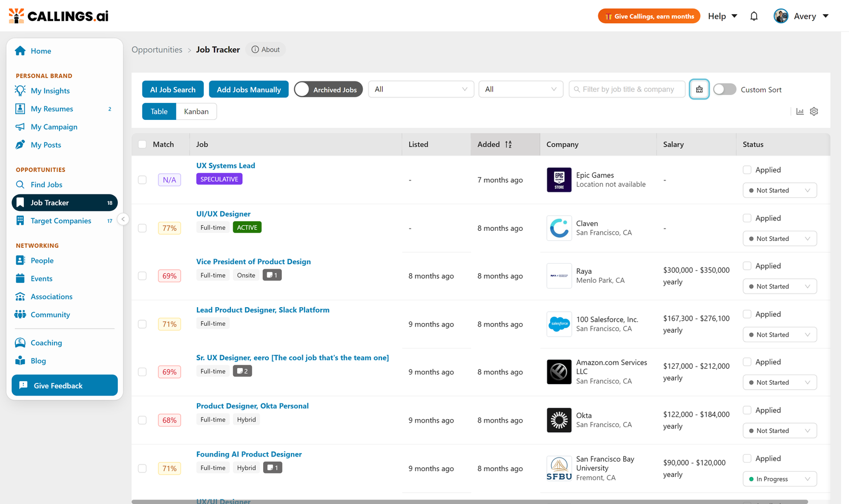The image size is (849, 504).
Task: Select the UX Systems Lead row checkbox
Action: coord(142,180)
